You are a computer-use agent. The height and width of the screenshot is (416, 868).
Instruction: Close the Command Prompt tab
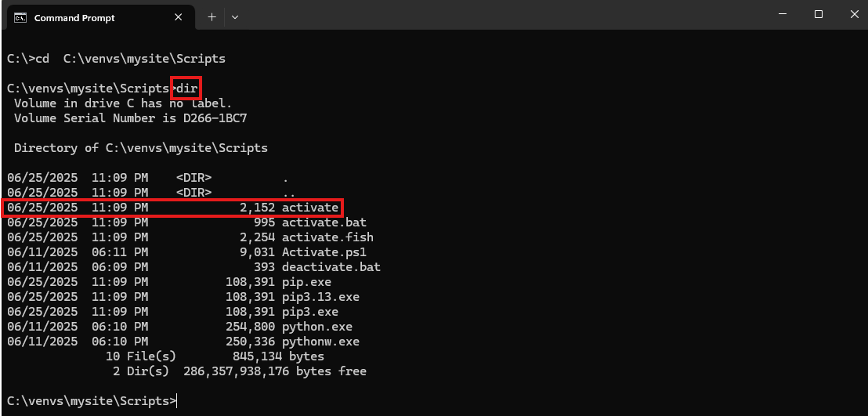point(179,17)
